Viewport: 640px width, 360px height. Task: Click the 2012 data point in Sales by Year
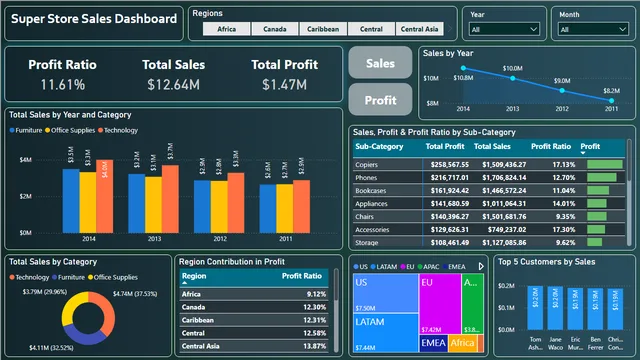[562, 91]
